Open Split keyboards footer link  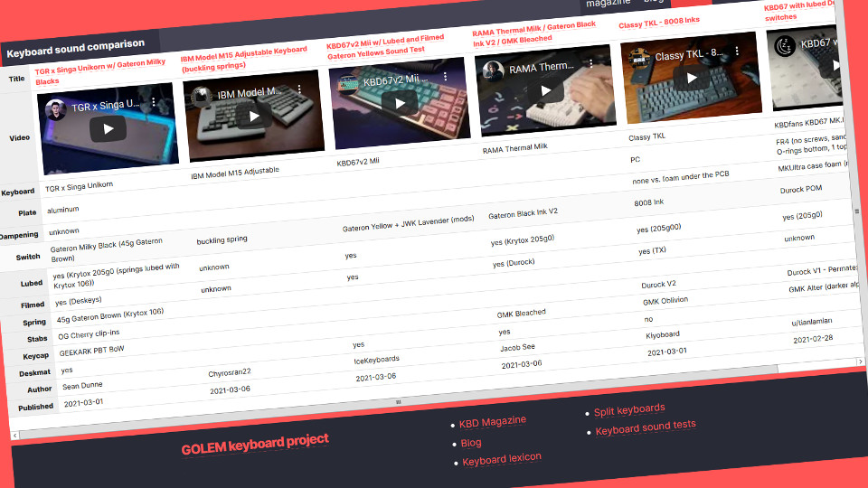click(x=628, y=410)
